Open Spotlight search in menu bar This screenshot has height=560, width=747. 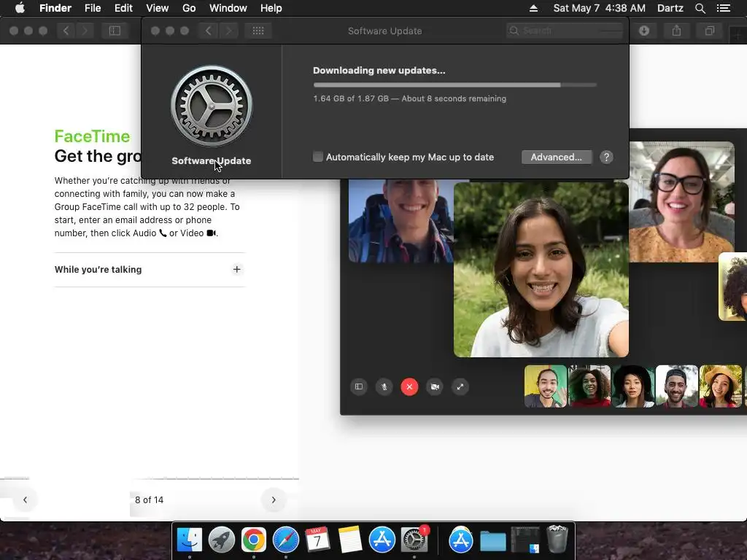(x=700, y=8)
